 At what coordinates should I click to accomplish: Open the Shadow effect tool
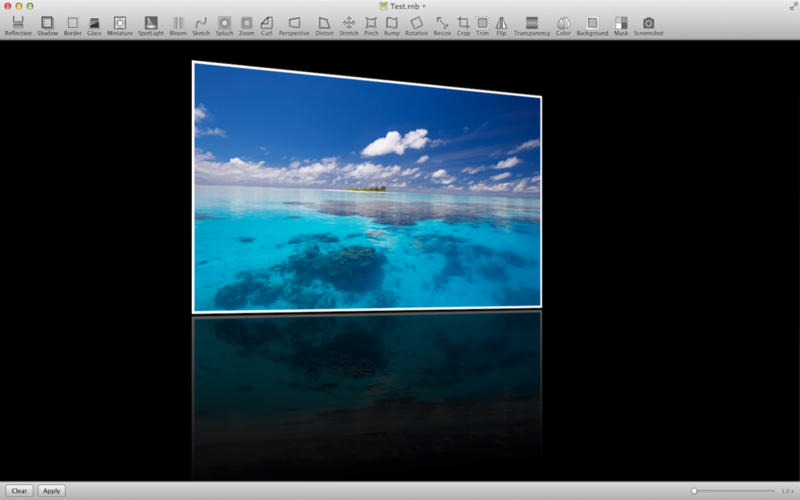tap(47, 26)
